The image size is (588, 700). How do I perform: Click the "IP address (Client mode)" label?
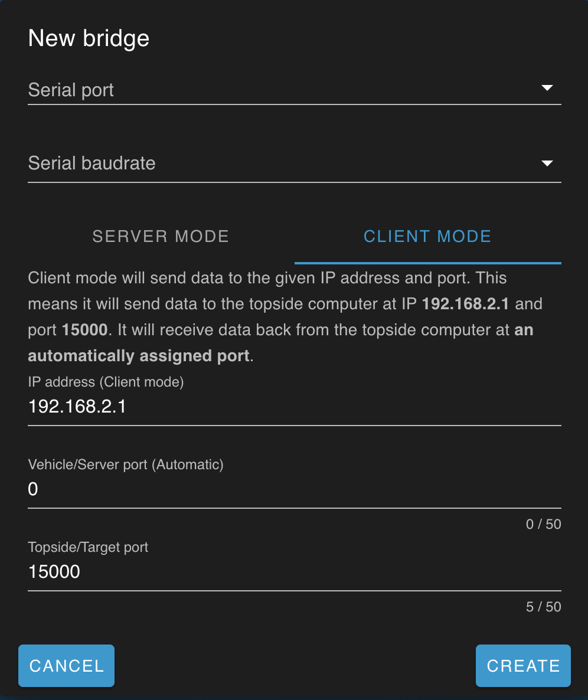tap(106, 382)
